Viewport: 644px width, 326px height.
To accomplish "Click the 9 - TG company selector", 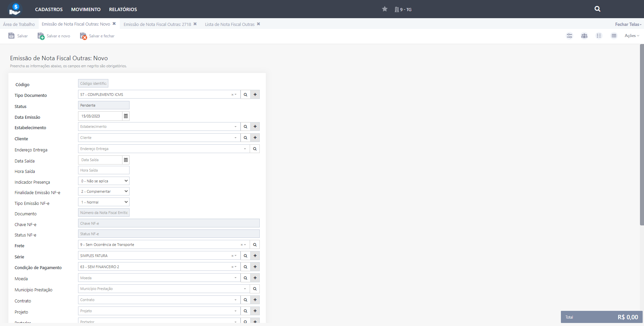I will (403, 9).
